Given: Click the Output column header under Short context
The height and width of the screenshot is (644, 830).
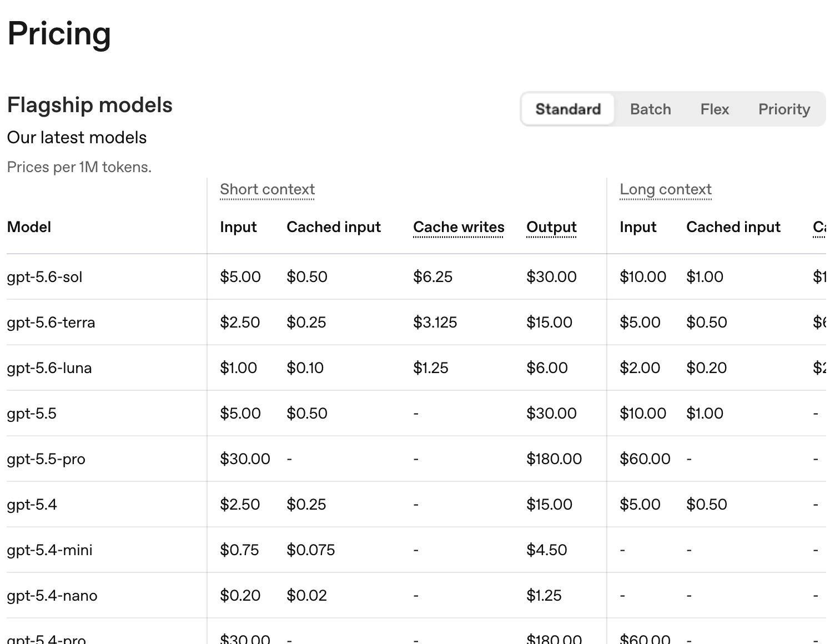Looking at the screenshot, I should (551, 227).
